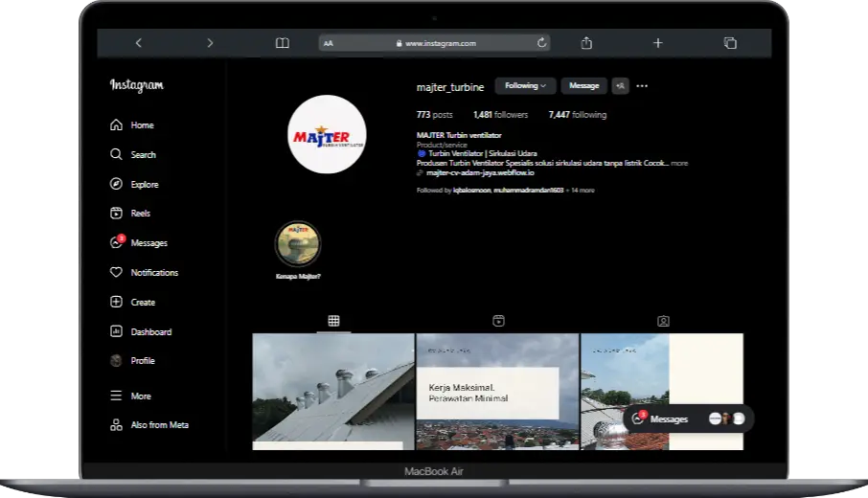
Task: Go forward with the Safari forward arrow
Action: click(210, 42)
